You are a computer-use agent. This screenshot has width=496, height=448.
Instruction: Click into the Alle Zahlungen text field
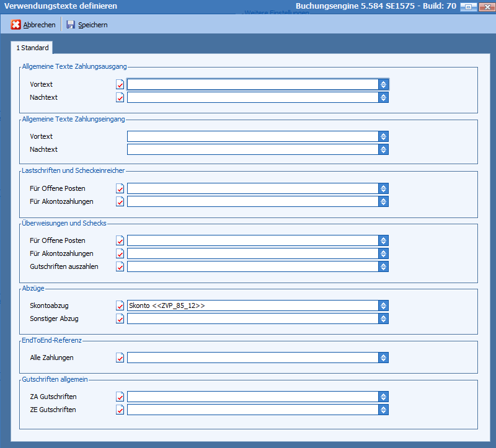[x=252, y=358]
